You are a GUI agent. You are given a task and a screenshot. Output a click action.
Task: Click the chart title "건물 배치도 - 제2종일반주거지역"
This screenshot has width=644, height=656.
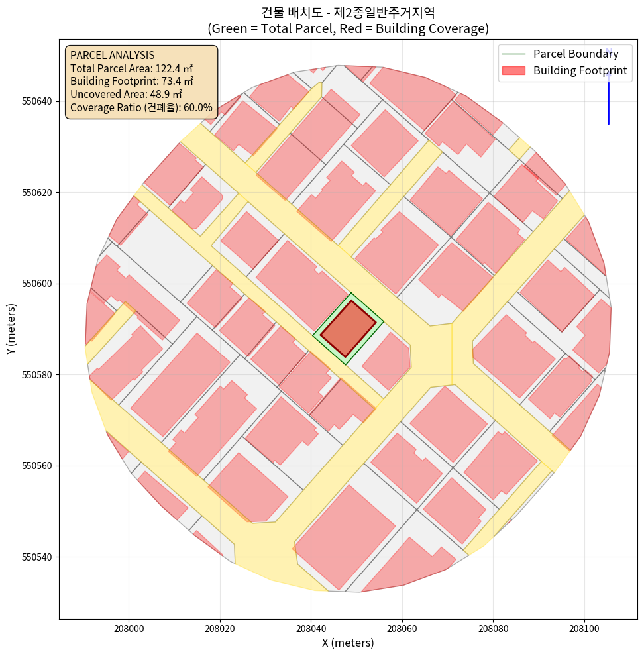(348, 12)
